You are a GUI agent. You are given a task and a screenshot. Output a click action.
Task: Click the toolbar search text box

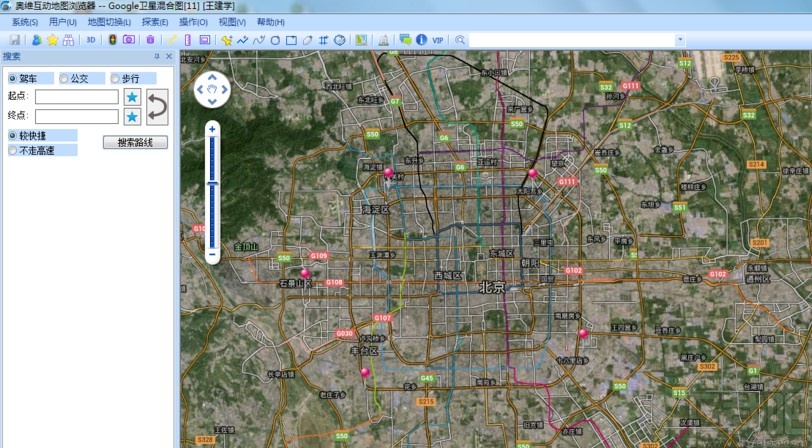(572, 40)
